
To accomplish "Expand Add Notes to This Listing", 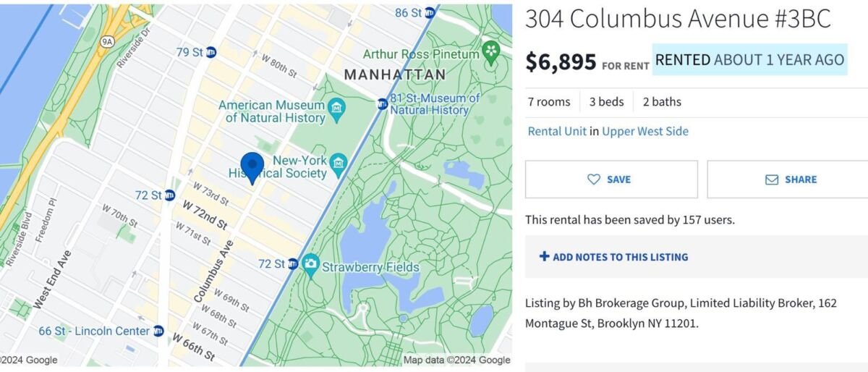I will click(613, 257).
